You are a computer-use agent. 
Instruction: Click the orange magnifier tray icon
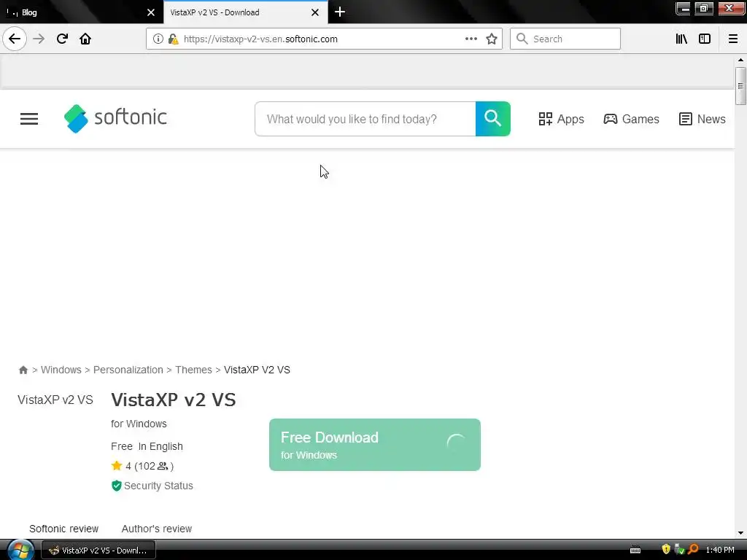pos(693,550)
